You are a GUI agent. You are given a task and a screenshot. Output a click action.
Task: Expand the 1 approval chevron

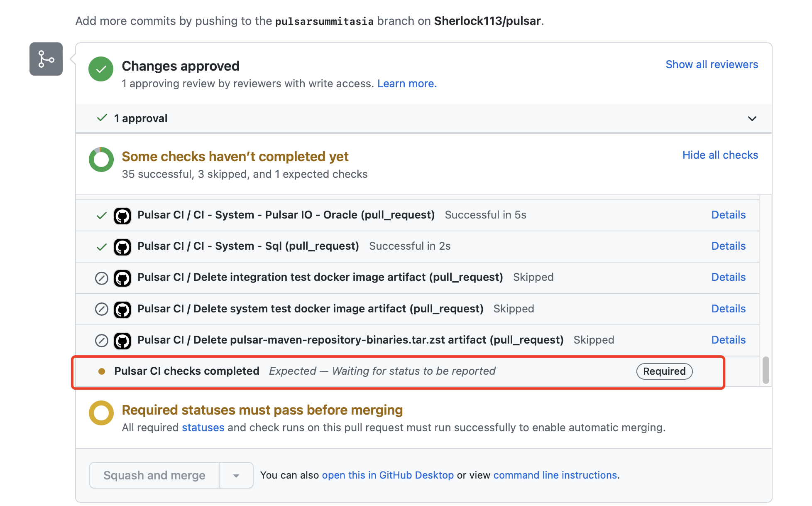pos(752,119)
